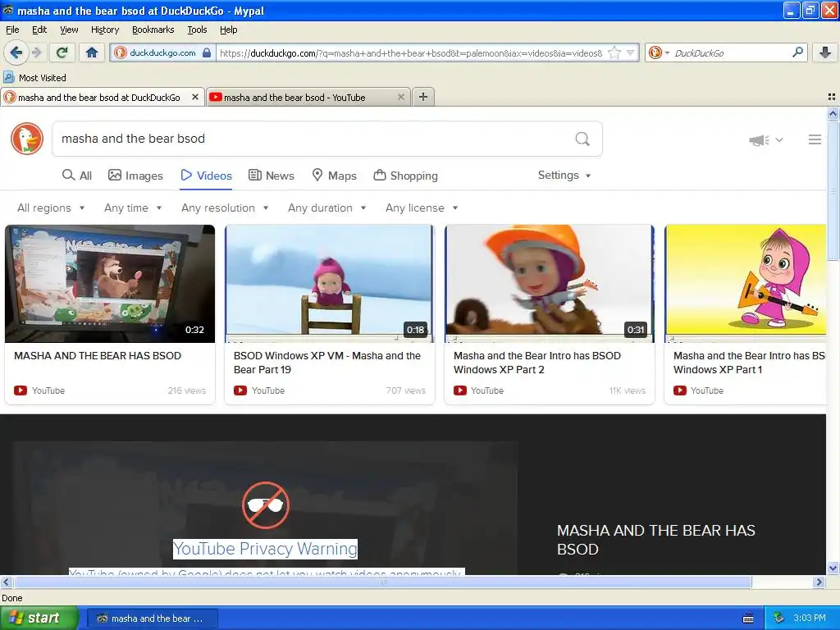Image resolution: width=840 pixels, height=630 pixels.
Task: Switch to the News results tab
Action: point(272,176)
